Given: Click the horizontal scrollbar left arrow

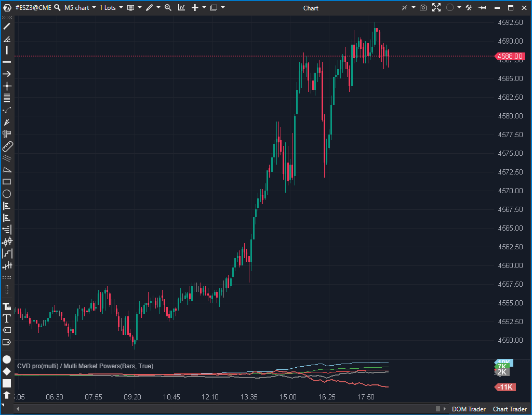Looking at the screenshot, I should pos(18,409).
